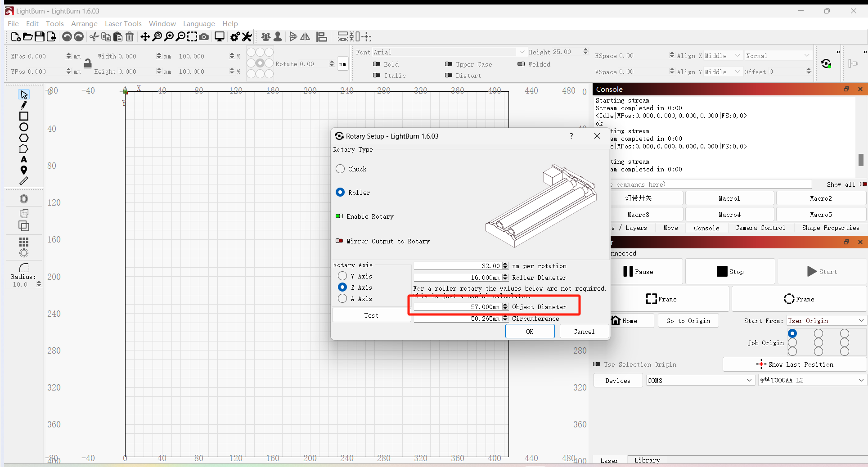Choose the Z Axis rotary axis

tap(342, 287)
